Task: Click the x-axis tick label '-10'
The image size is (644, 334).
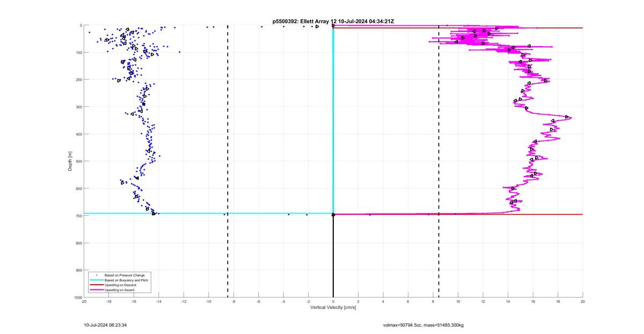Action: (208, 301)
